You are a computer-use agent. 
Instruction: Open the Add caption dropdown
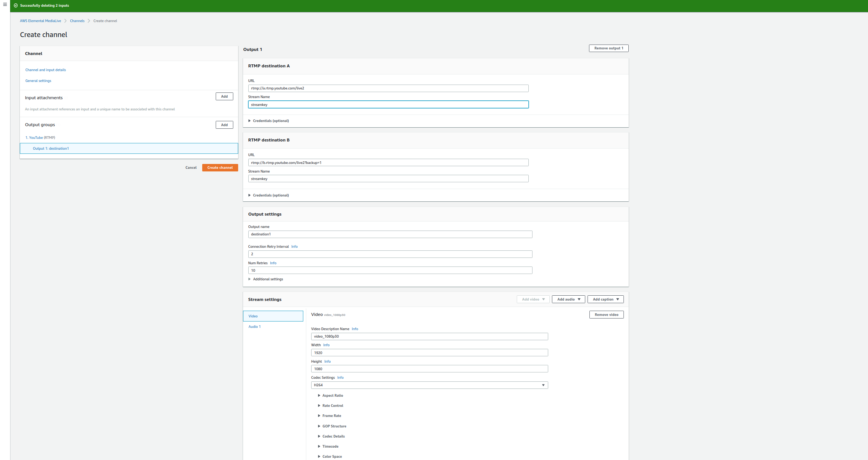point(606,299)
